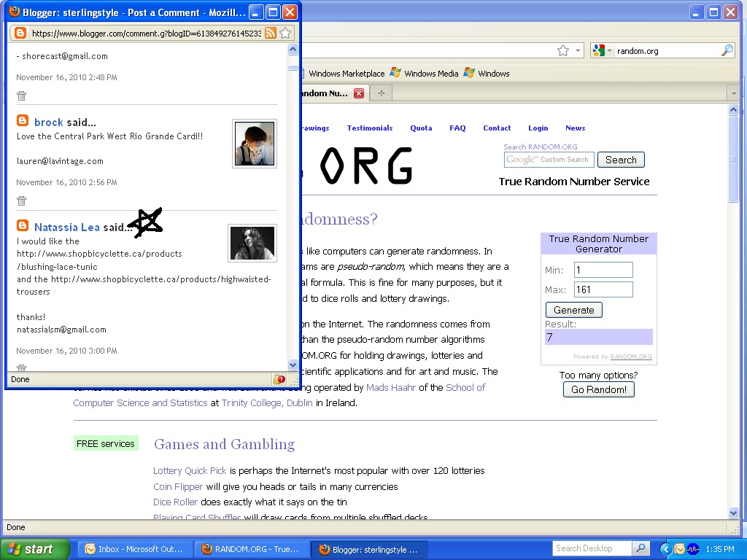747x560 pixels.
Task: Open Windows Media bookmark
Action: (x=424, y=74)
